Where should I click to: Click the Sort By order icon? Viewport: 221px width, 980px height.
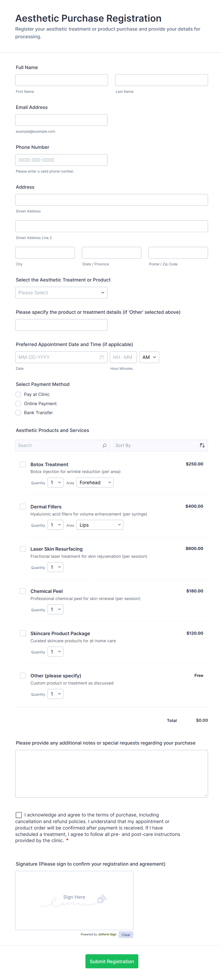[202, 445]
